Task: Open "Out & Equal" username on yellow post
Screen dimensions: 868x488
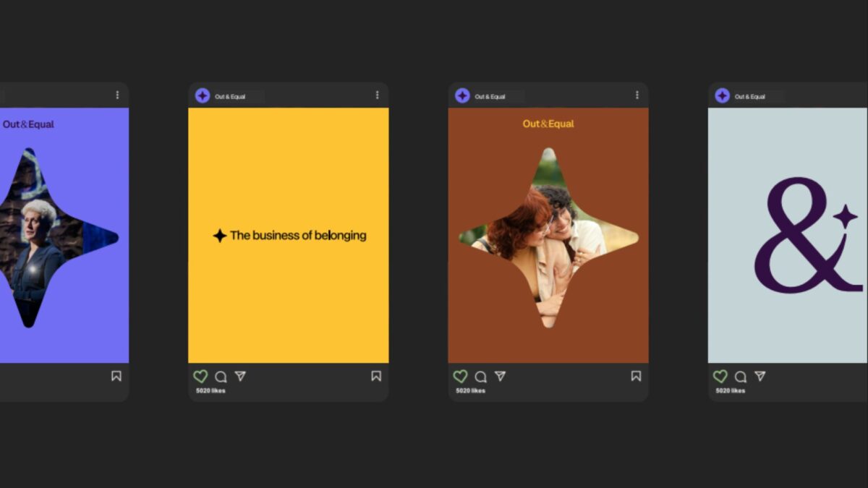Action: click(230, 96)
